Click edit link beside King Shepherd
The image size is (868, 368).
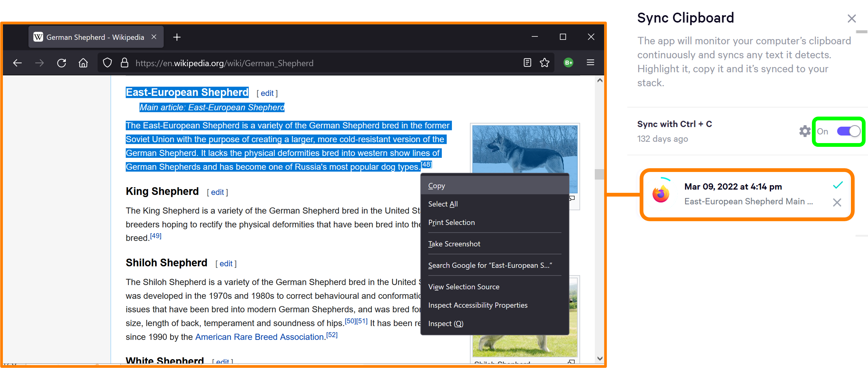pos(217,192)
